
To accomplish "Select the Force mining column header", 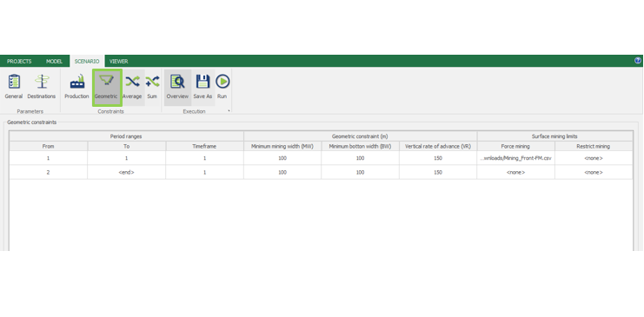I will [x=516, y=146].
